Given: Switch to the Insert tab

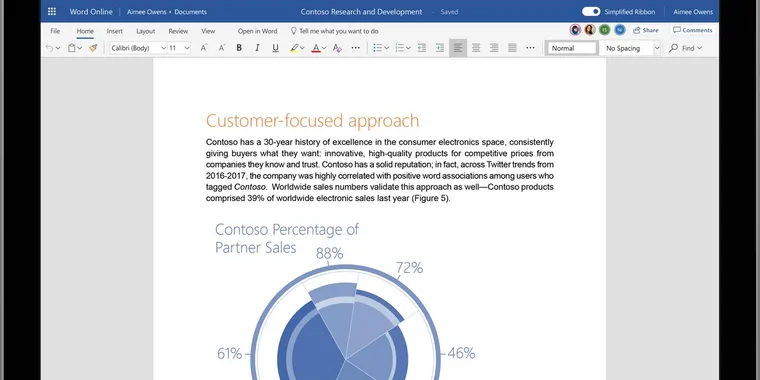Looking at the screenshot, I should (115, 31).
